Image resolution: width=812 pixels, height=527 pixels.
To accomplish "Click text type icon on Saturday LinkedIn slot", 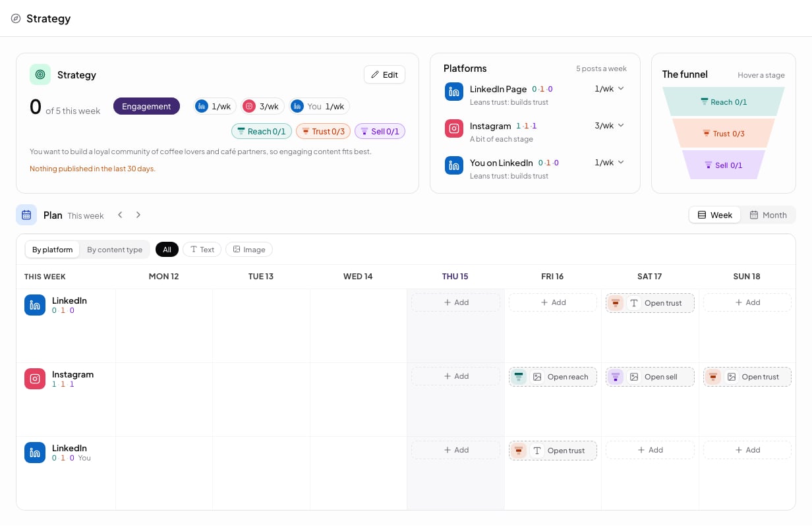I will coord(634,303).
